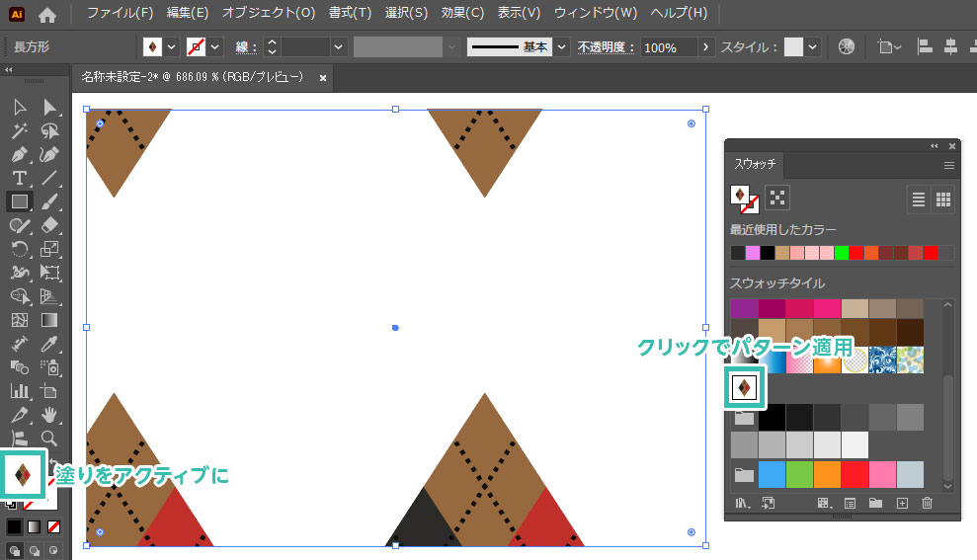Pick the Eyedropper tool
Image resolution: width=977 pixels, height=560 pixels.
[49, 344]
